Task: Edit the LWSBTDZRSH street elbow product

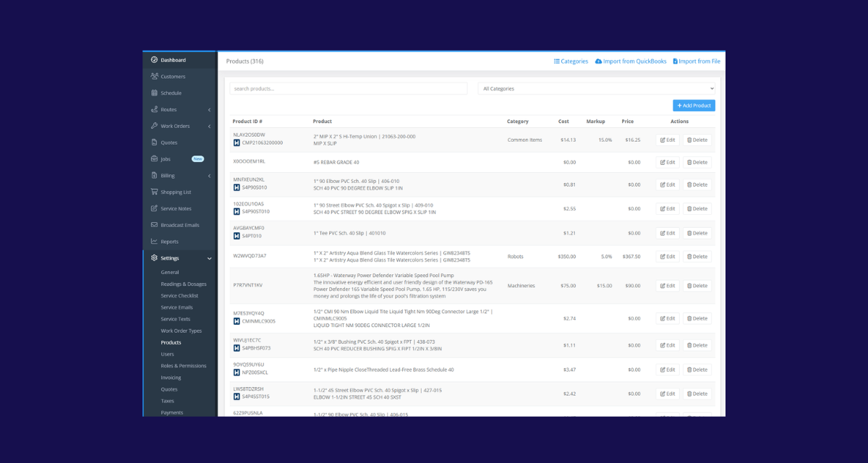Action: coord(668,394)
